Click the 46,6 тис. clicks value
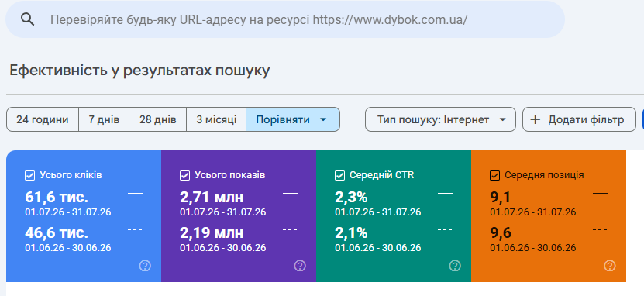 pos(57,232)
